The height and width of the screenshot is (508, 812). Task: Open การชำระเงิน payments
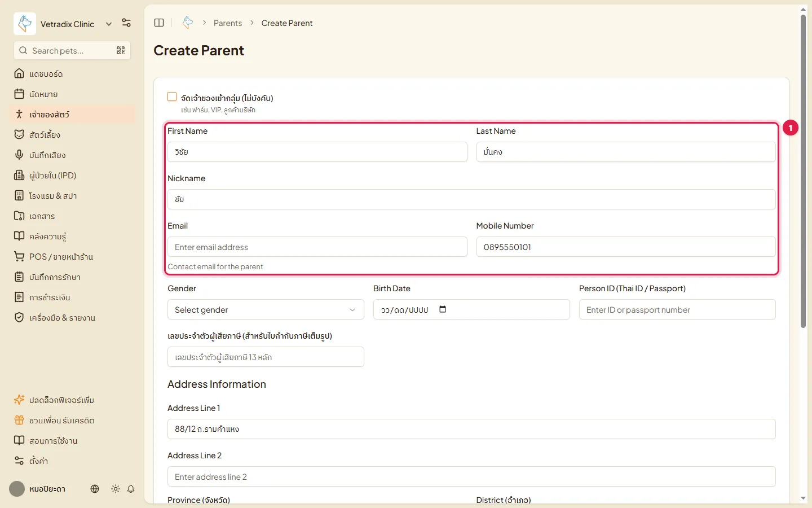tap(72, 297)
